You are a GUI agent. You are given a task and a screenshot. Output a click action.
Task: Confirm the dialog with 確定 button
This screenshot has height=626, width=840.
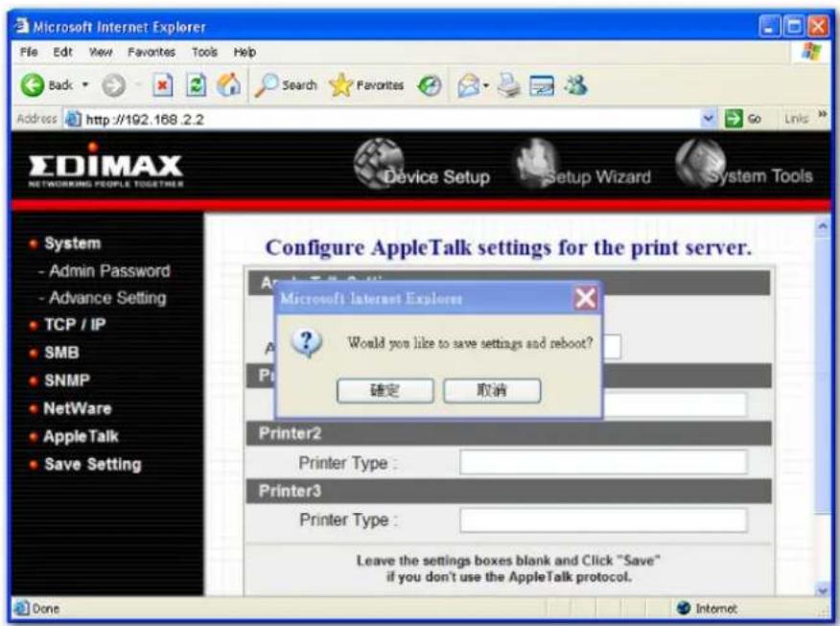coord(385,390)
